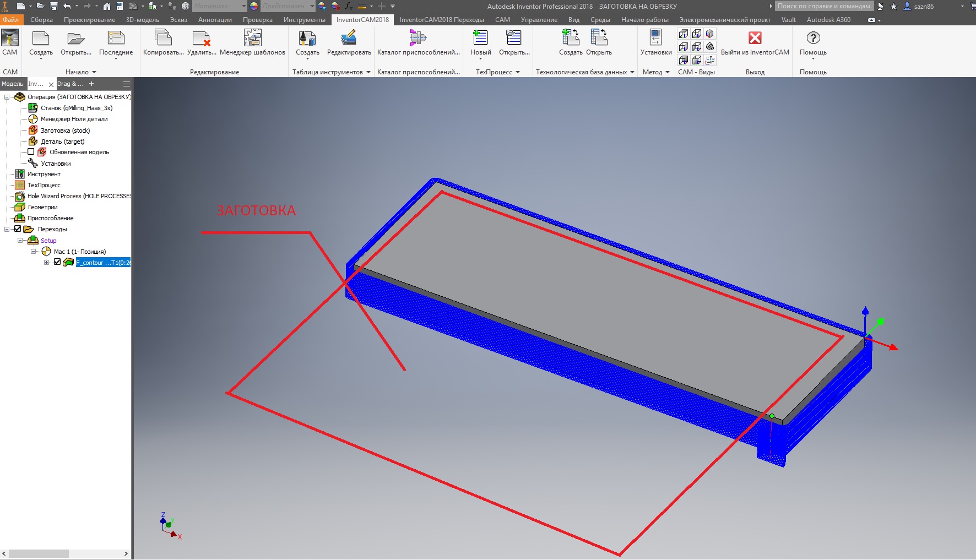Click the Помощь question mark icon
The width and height of the screenshot is (976, 560).
pyautogui.click(x=813, y=39)
